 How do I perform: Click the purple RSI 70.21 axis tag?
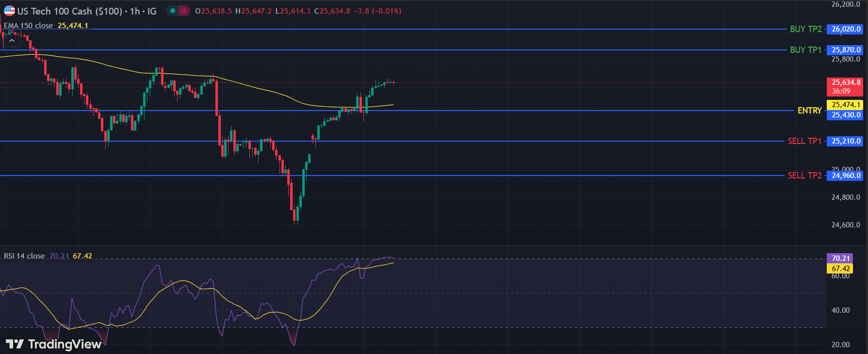[x=840, y=258]
